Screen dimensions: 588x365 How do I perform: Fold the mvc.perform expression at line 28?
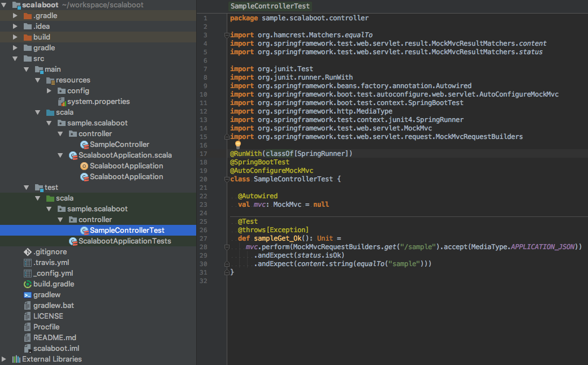(227, 247)
